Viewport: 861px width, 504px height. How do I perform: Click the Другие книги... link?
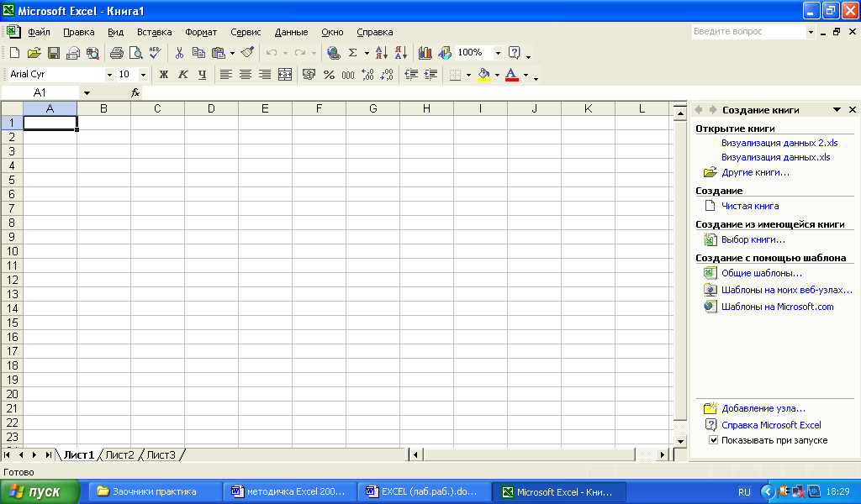pos(756,172)
